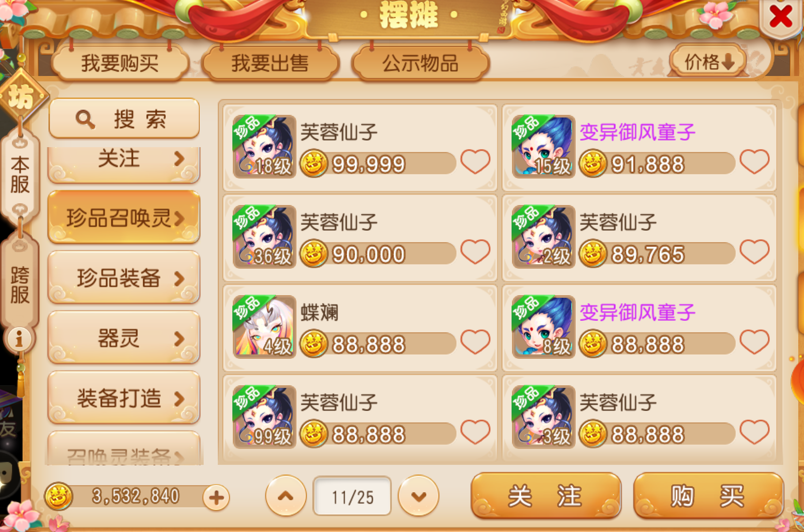Click the 关注 button at bottom

(x=546, y=496)
